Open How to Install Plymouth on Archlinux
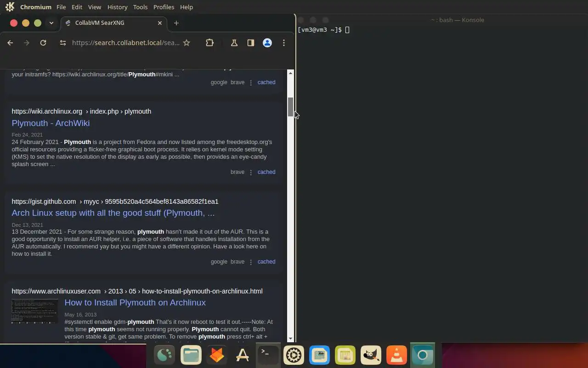The image size is (588, 368). coord(135,302)
